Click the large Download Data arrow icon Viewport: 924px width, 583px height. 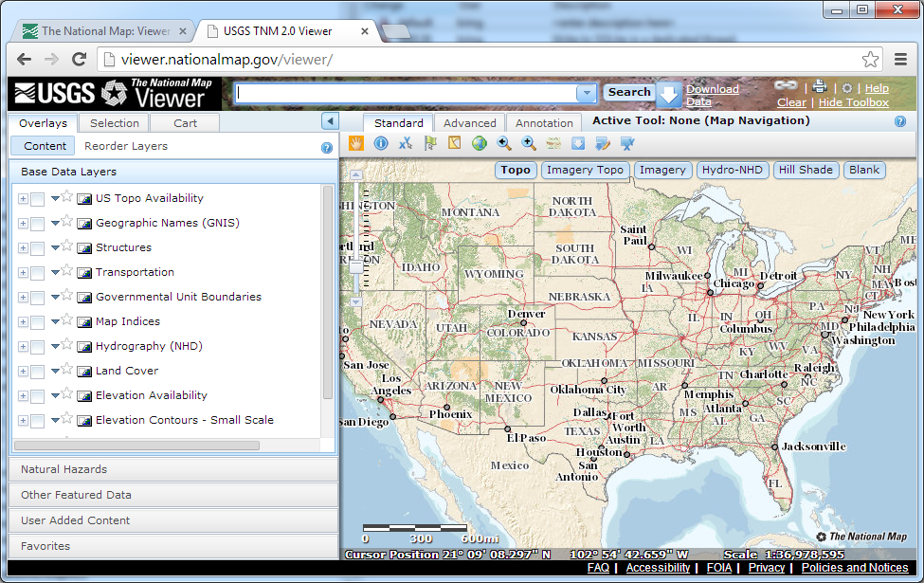tap(669, 94)
